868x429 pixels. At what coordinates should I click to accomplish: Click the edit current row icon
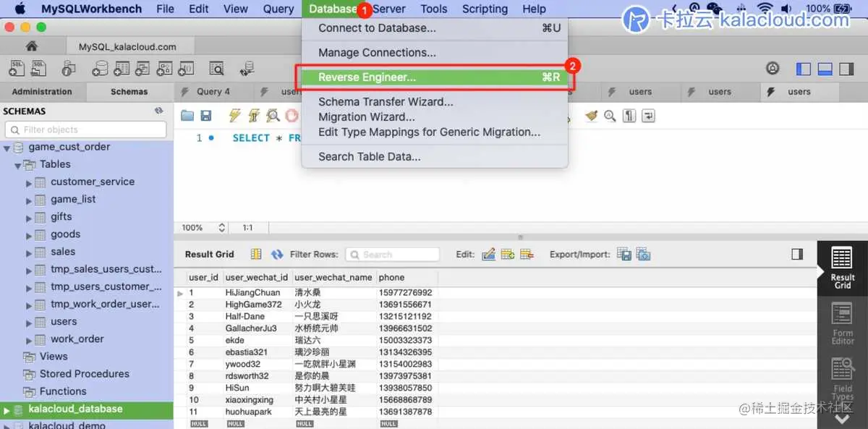[489, 255]
